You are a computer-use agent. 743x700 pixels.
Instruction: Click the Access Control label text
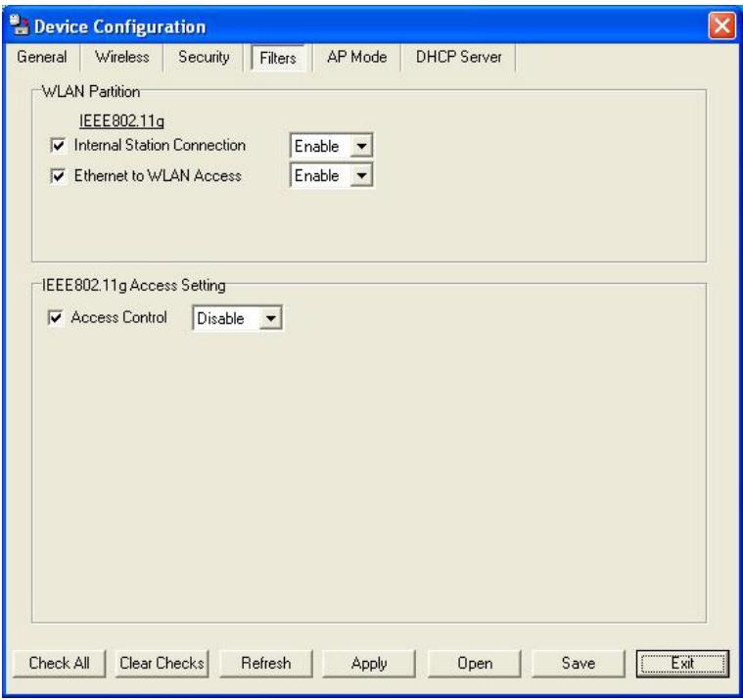coord(118,317)
